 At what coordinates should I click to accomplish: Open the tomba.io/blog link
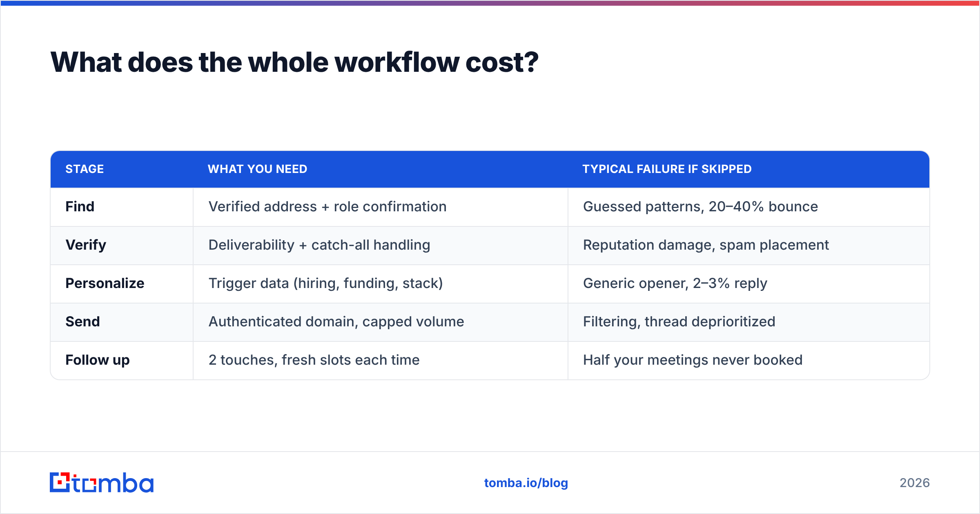[x=526, y=483]
